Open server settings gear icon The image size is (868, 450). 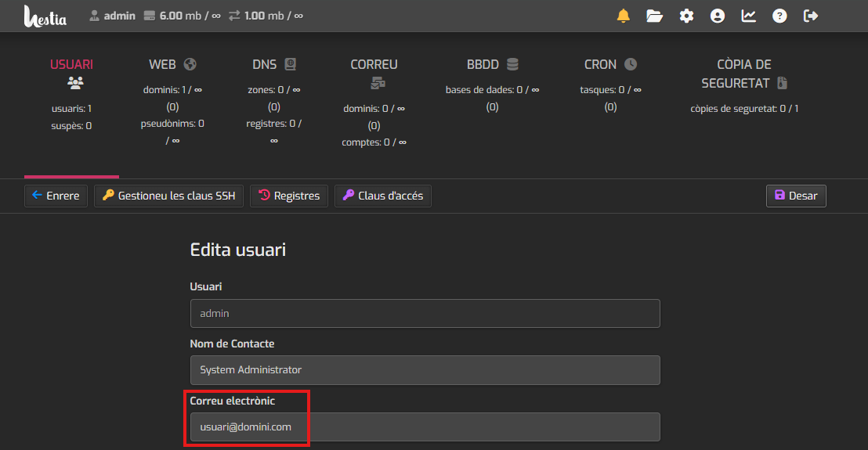click(686, 16)
